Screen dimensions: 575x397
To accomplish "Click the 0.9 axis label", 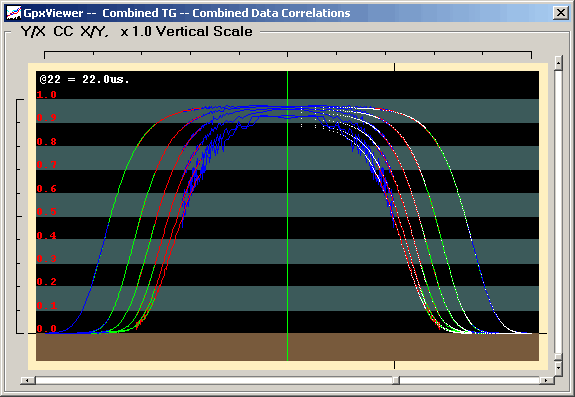I will 47,118.
